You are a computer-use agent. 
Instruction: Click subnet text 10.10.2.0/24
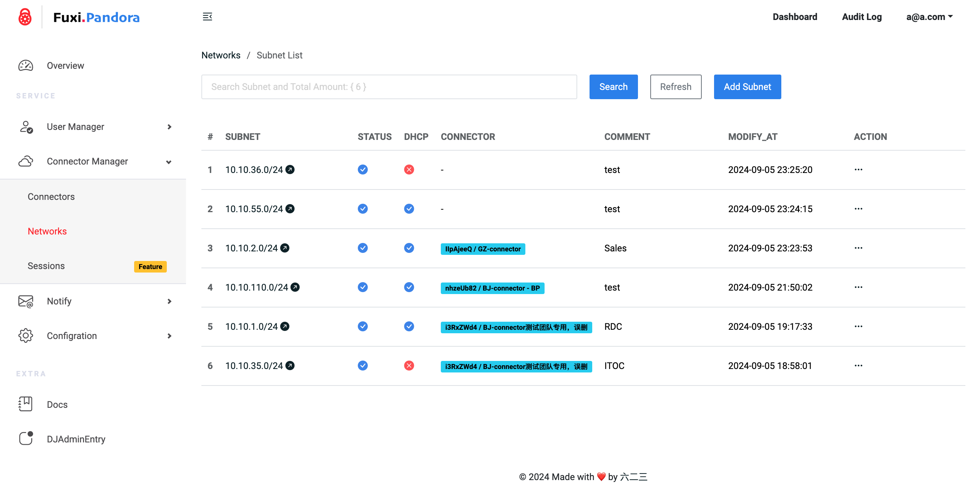point(251,248)
